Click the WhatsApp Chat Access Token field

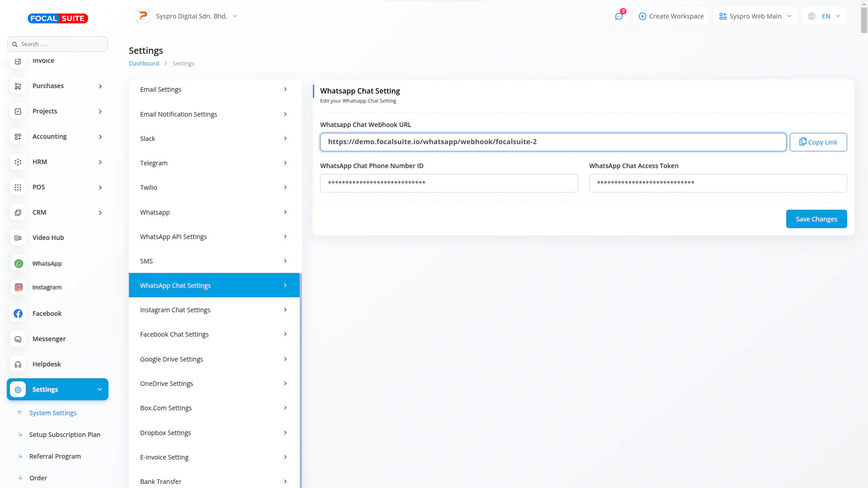tap(717, 183)
